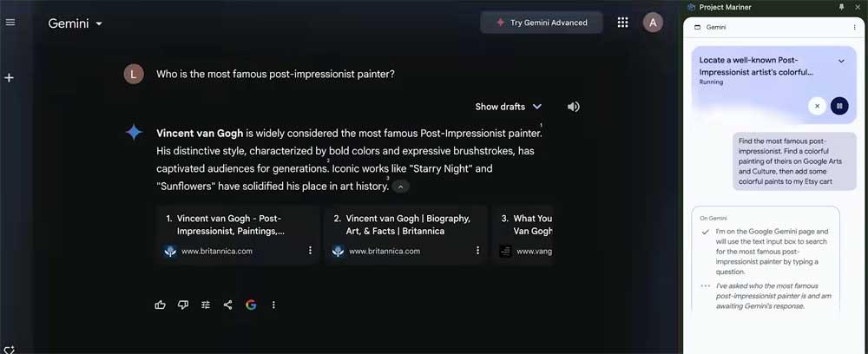868x354 pixels.
Task: Open the Gemini model dropdown
Action: click(x=76, y=23)
